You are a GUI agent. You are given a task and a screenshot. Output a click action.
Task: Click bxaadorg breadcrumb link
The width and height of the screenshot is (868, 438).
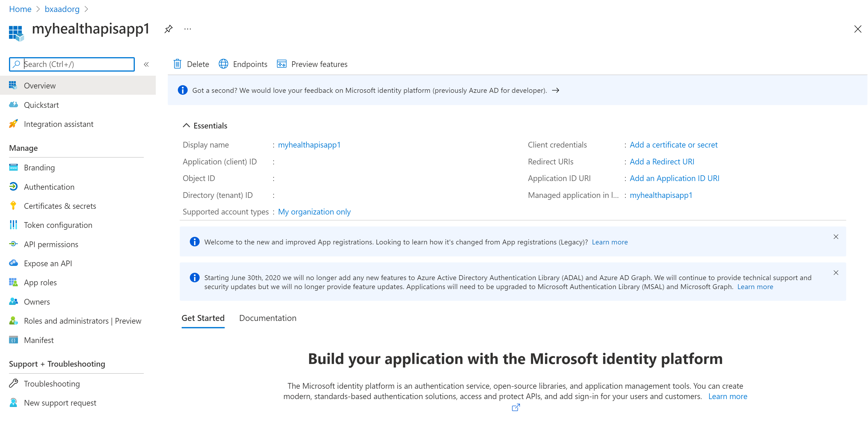coord(62,9)
